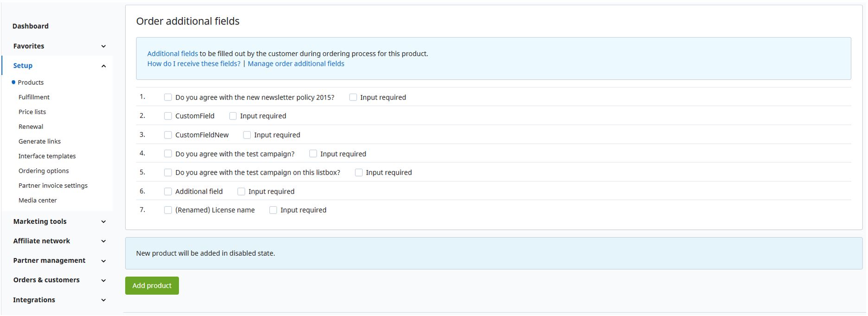Go to Ordering options
The width and height of the screenshot is (868, 316).
[x=44, y=171]
